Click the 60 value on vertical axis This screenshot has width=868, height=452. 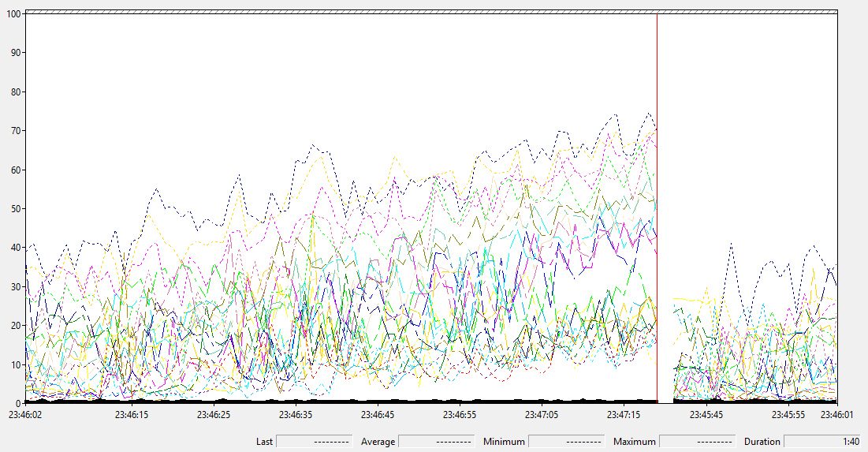click(16, 170)
